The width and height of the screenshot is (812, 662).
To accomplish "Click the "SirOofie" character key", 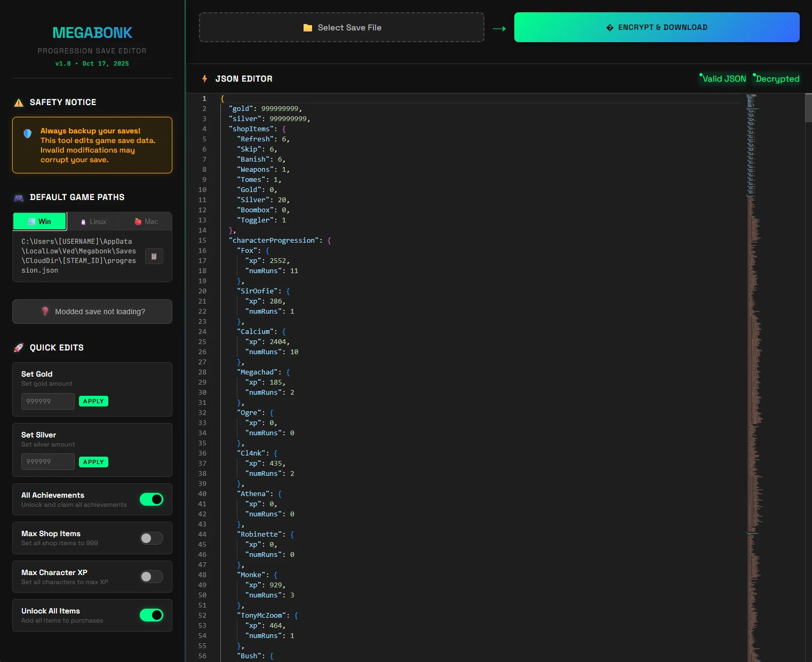I will click(257, 291).
